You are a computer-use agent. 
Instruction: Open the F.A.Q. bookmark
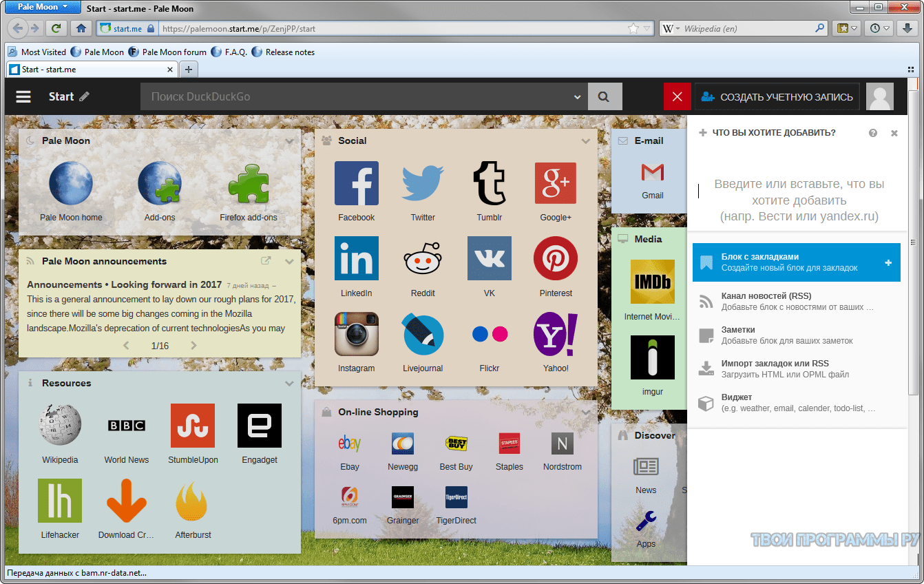click(x=229, y=52)
